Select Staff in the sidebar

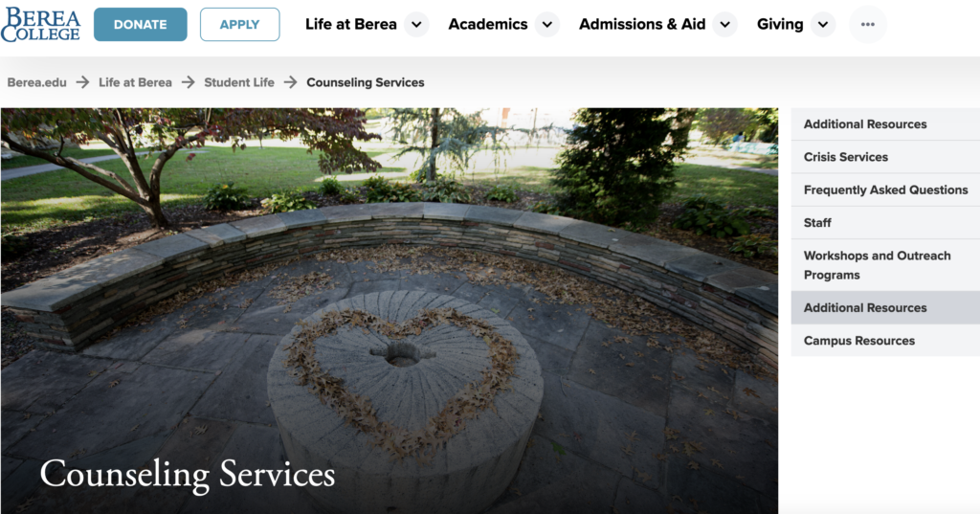pos(885,223)
